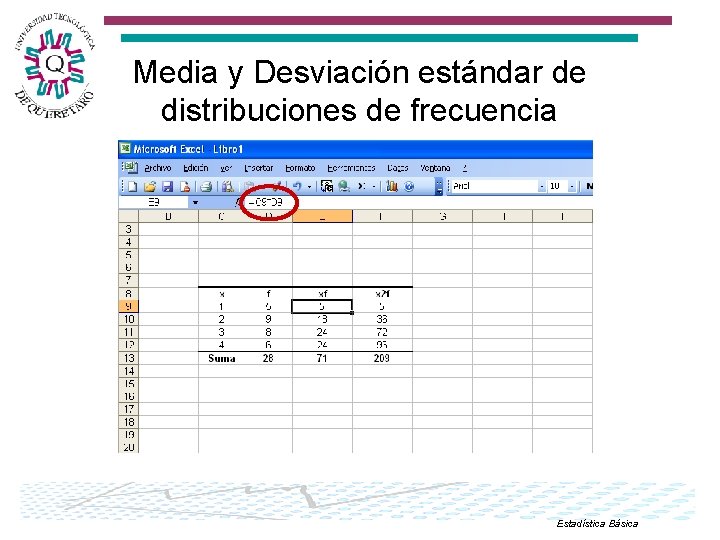Click the cell with total 209

pos(382,358)
